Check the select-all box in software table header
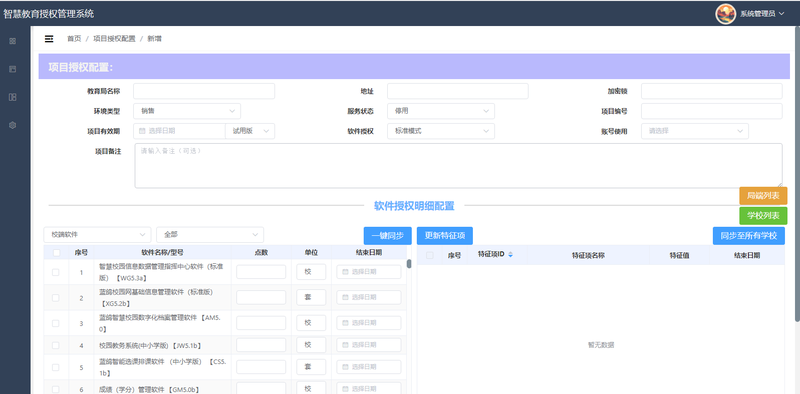Screen dimensions: 800x394 57,253
